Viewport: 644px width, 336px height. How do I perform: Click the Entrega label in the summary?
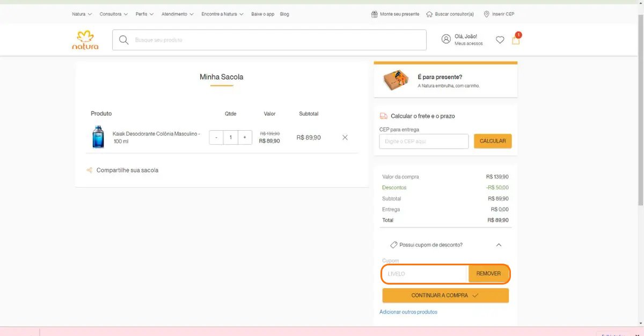(391, 210)
